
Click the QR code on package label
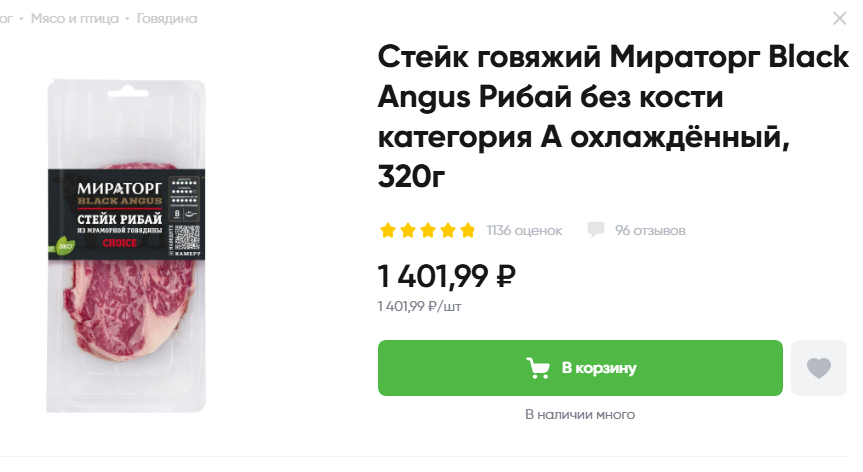coord(187,238)
